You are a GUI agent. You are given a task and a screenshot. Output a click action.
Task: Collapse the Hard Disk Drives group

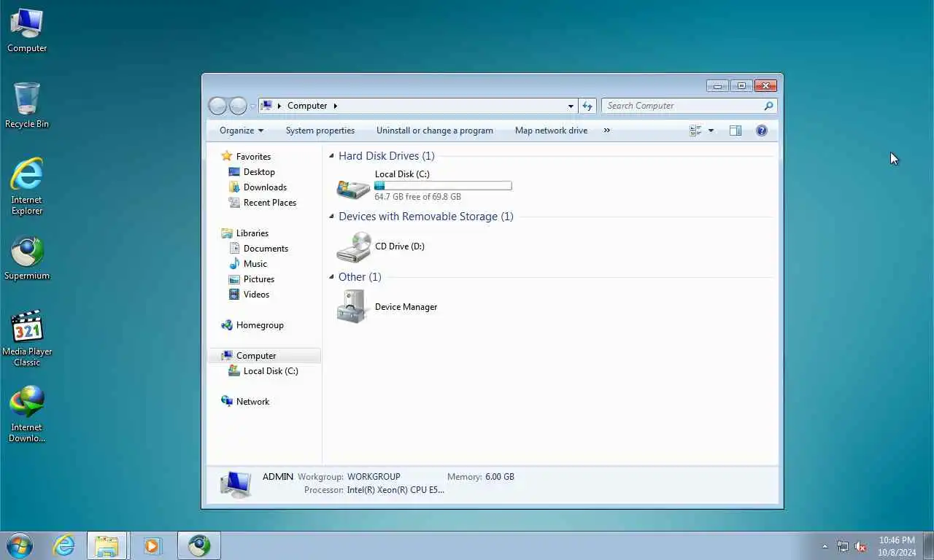tap(331, 156)
